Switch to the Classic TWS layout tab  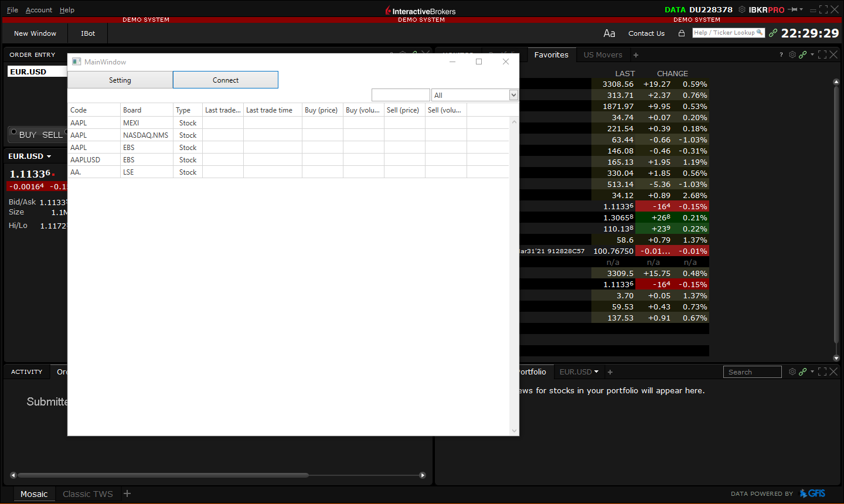pos(88,494)
